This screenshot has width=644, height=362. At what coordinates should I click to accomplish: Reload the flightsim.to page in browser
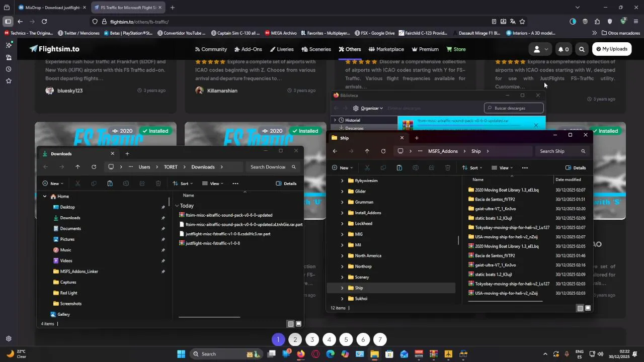44,22
